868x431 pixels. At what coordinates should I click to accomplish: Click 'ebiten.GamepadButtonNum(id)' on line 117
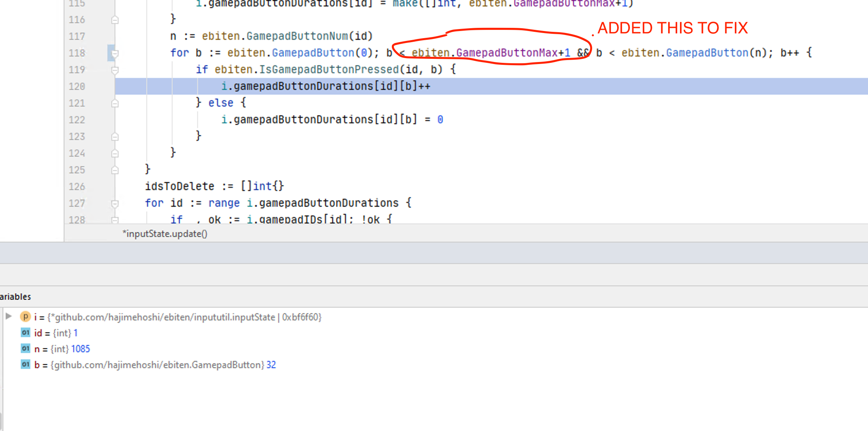287,36
